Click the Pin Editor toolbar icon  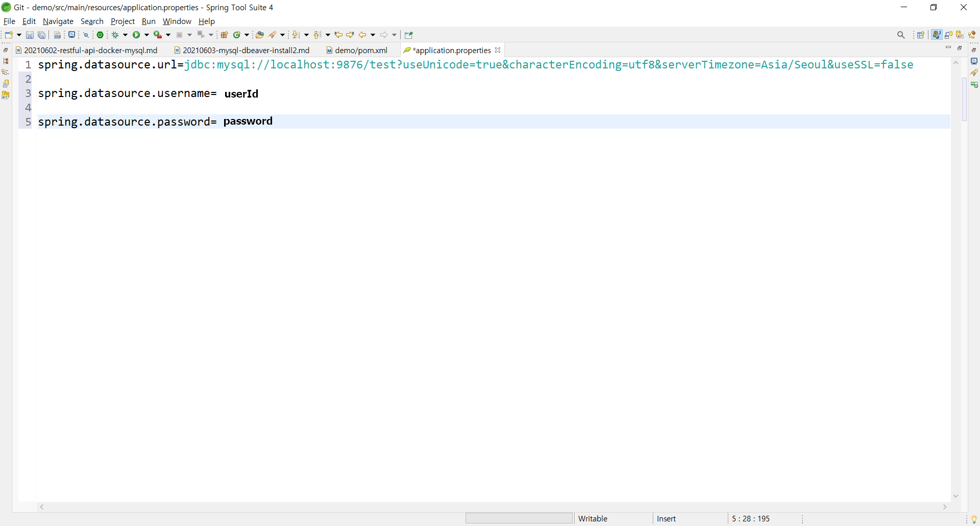click(x=409, y=35)
